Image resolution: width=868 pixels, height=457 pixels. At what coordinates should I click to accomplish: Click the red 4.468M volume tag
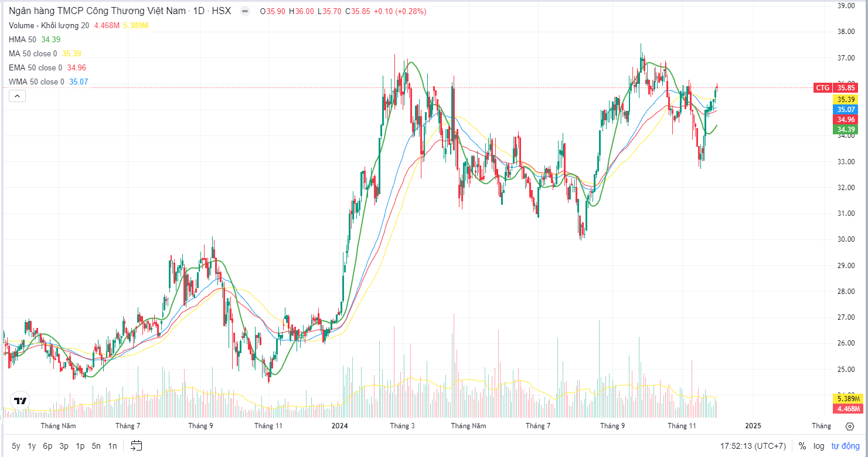[x=847, y=408]
